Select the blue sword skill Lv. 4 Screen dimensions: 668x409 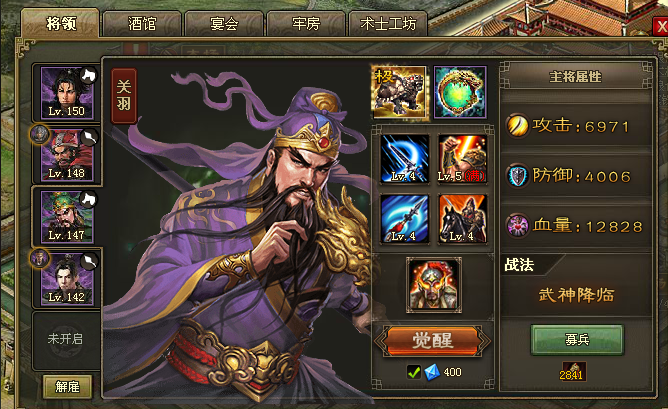404,159
